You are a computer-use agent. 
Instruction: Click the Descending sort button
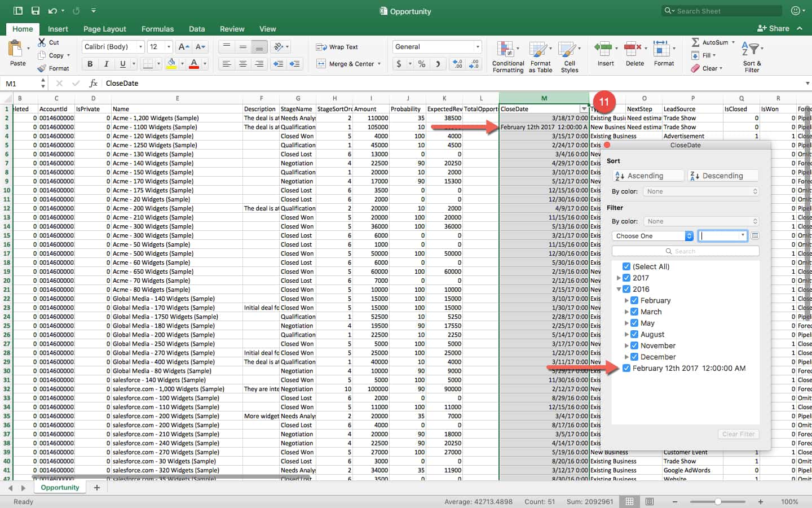click(722, 176)
